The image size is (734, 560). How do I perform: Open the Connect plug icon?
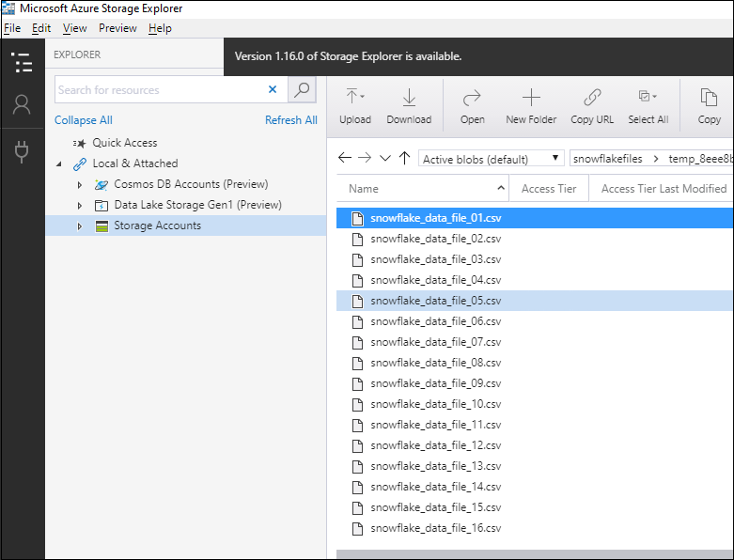[x=22, y=151]
